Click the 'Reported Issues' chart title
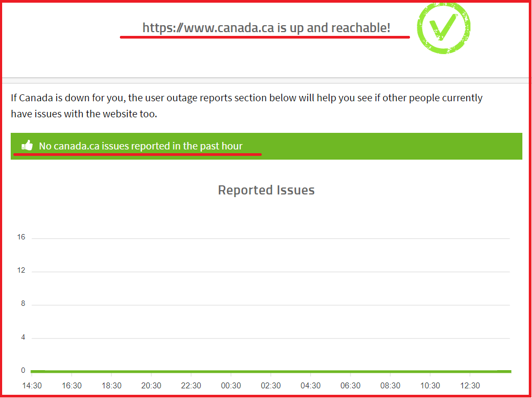Viewport: 532px width, 398px height. pyautogui.click(x=267, y=190)
